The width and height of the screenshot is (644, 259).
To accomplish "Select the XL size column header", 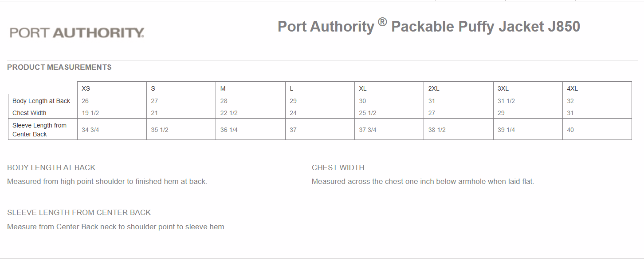I will click(x=363, y=88).
